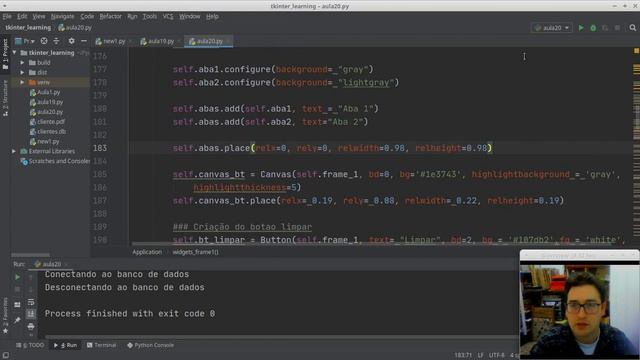Open the aula20 run configuration dropdown
Viewport: 640px width, 360px height.
[551, 28]
